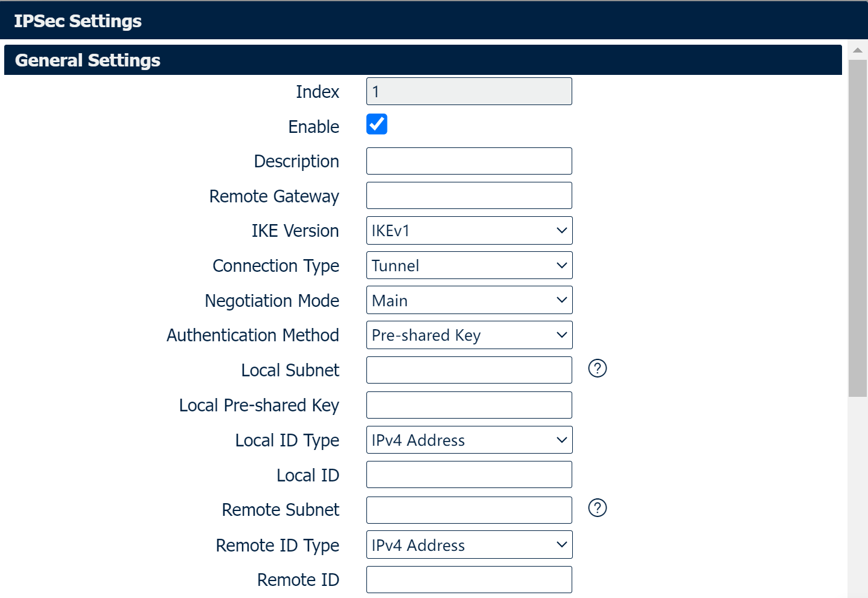Click the scrollbar up arrow
This screenshot has height=598, width=868.
click(x=857, y=50)
